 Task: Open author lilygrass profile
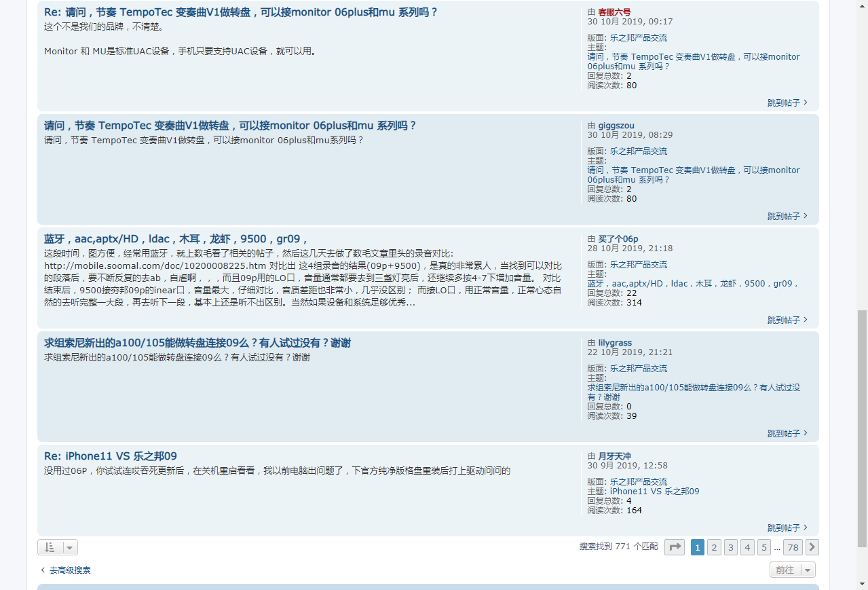[x=615, y=343]
